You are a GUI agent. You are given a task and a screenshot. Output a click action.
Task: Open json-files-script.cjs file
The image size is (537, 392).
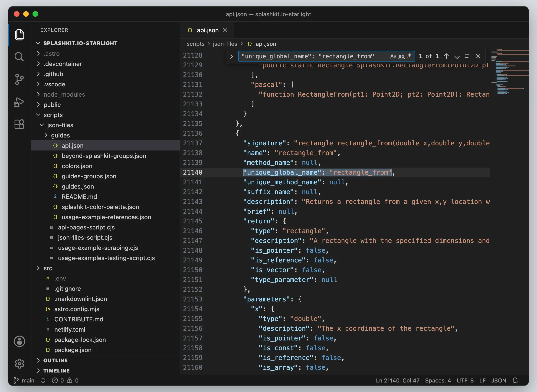point(106,237)
